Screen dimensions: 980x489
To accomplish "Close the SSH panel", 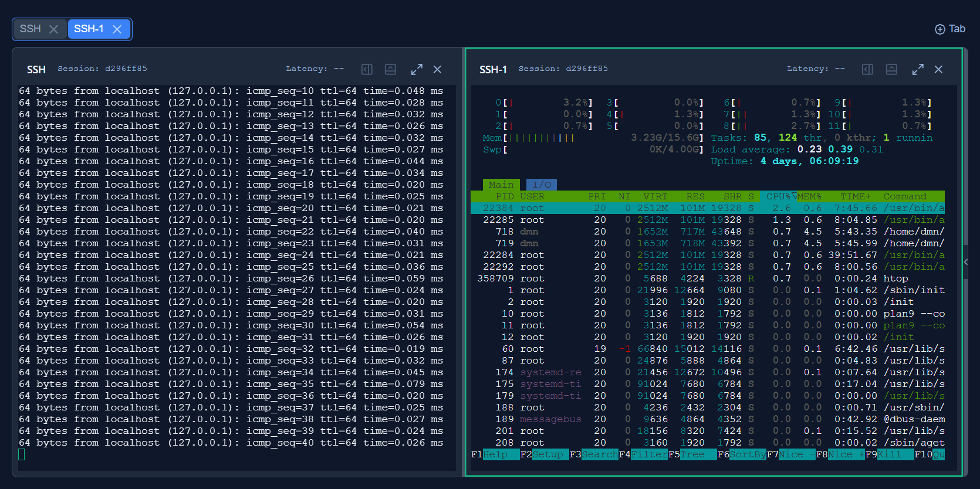I will tap(437, 69).
